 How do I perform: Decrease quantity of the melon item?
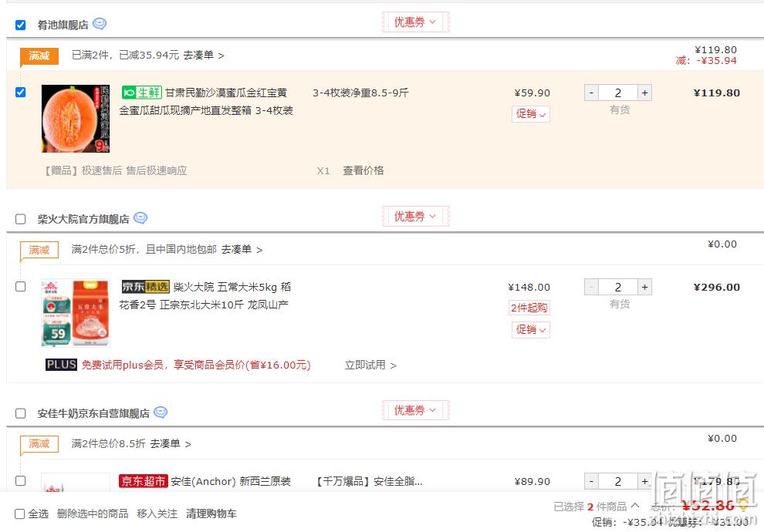[591, 93]
